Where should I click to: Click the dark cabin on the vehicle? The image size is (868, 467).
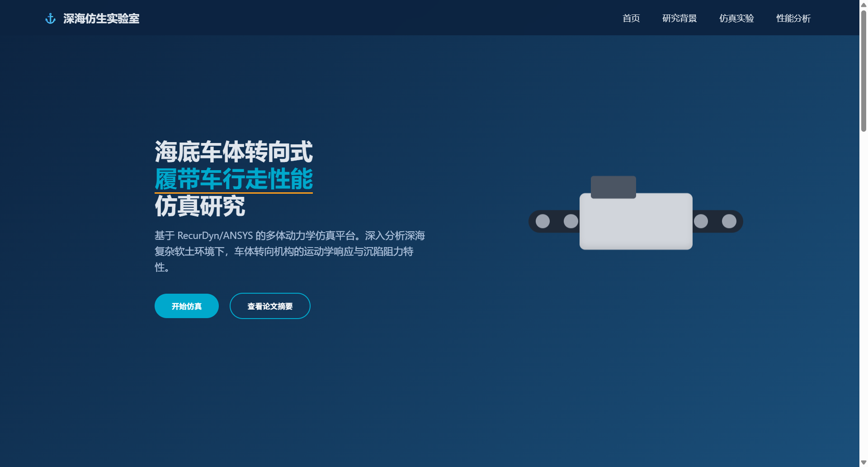point(613,186)
